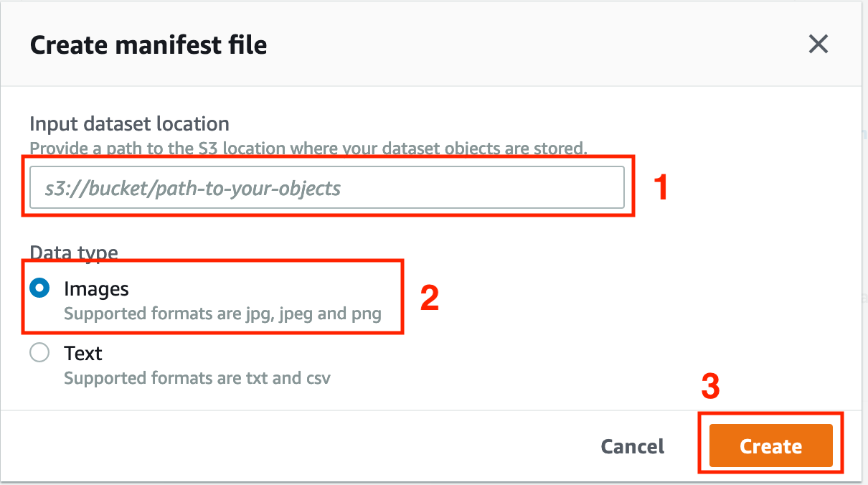868x485 pixels.
Task: Click the dialog header bar beside the title
Action: click(x=538, y=45)
